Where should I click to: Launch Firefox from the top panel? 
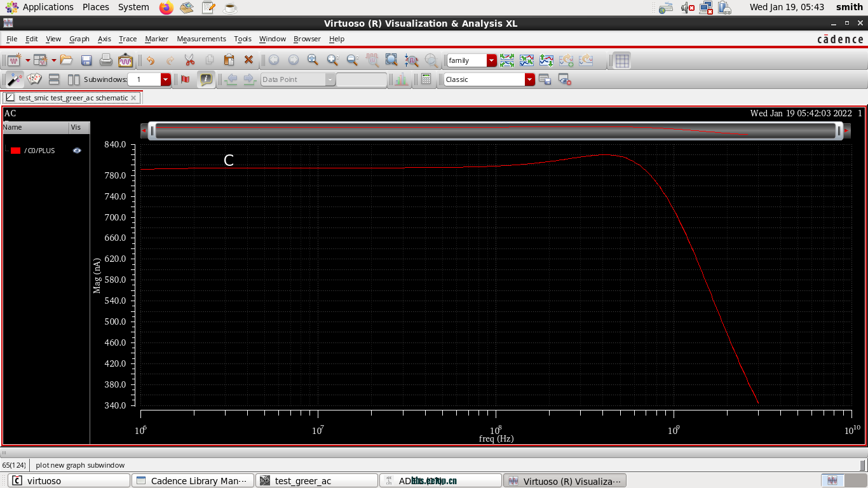pyautogui.click(x=166, y=8)
